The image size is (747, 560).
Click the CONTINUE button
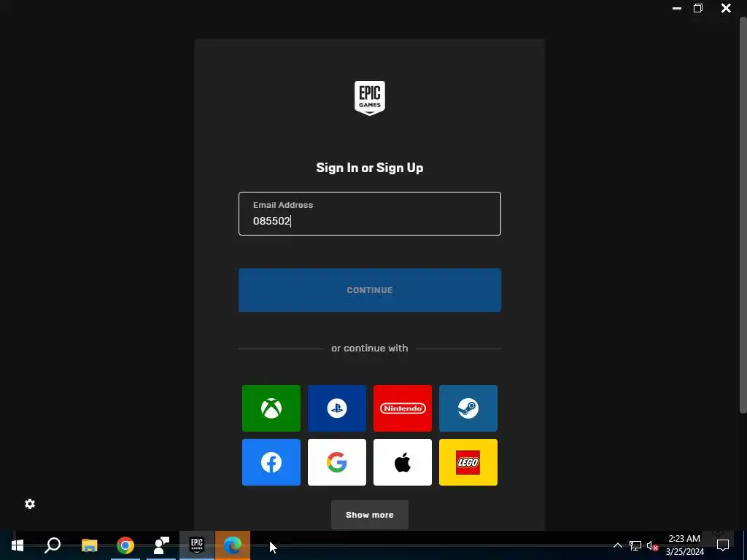click(x=370, y=290)
